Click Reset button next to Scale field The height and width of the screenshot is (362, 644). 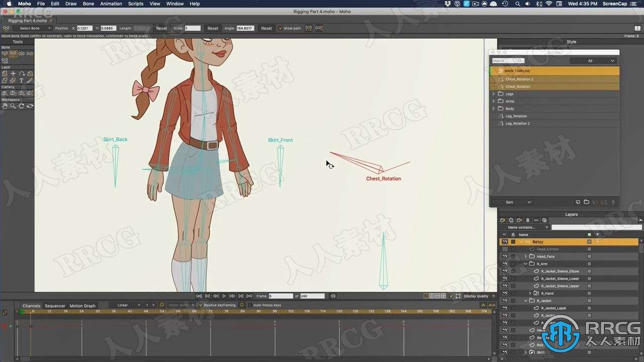pyautogui.click(x=213, y=28)
